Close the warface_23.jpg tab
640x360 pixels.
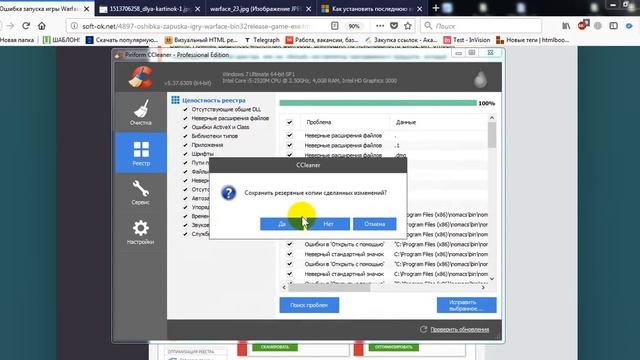(309, 9)
